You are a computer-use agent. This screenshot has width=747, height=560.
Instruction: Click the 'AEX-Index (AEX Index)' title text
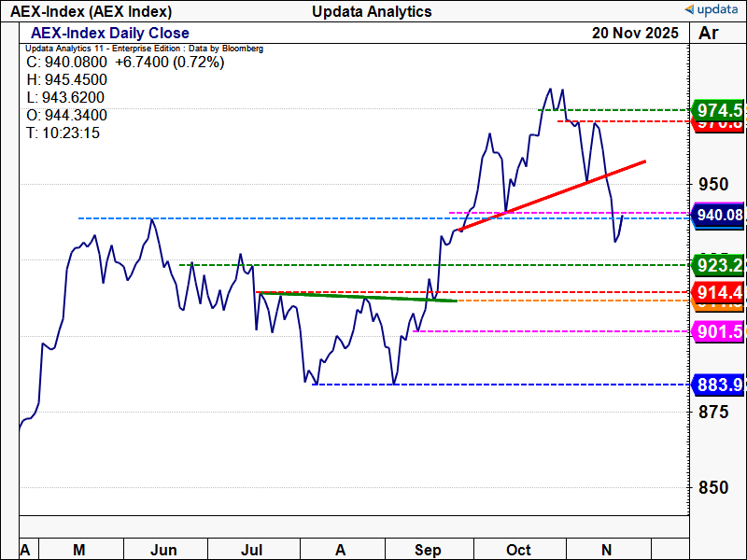click(x=92, y=11)
